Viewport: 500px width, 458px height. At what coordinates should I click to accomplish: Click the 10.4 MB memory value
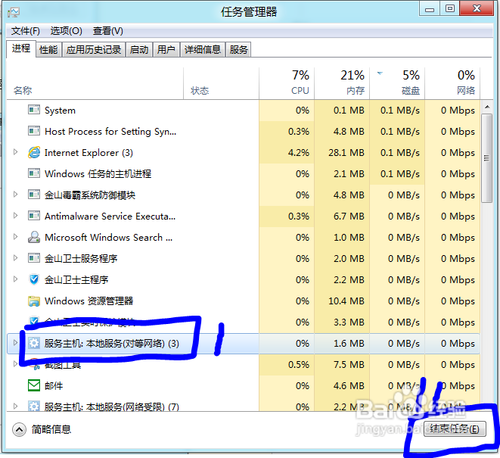tap(346, 301)
